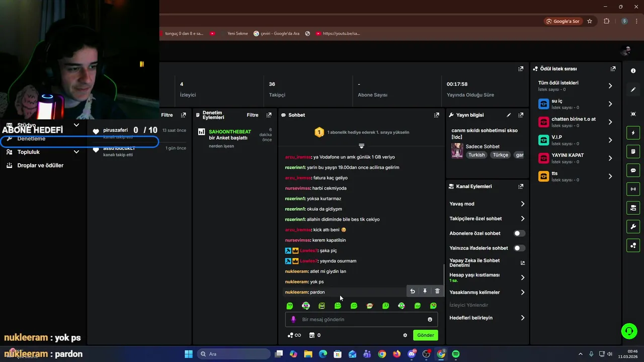
Task: Click the broadcast signal icon in right sidebar
Action: pyautogui.click(x=633, y=189)
